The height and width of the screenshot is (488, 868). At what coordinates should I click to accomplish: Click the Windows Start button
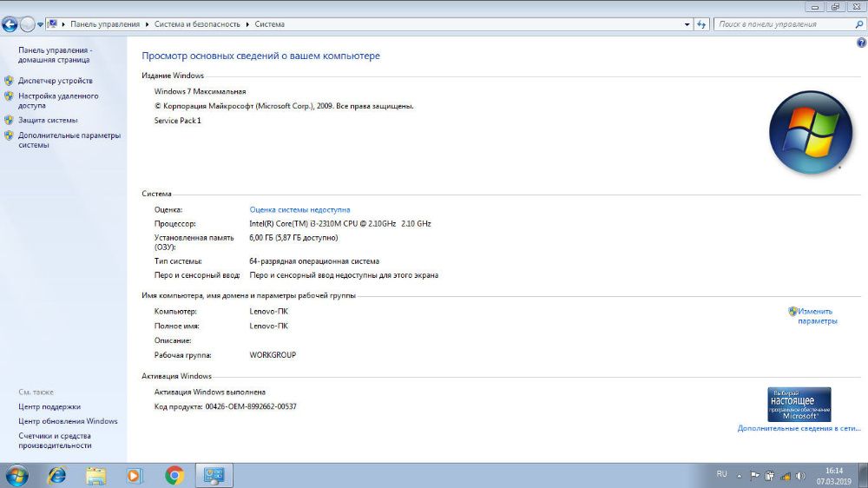[16, 476]
